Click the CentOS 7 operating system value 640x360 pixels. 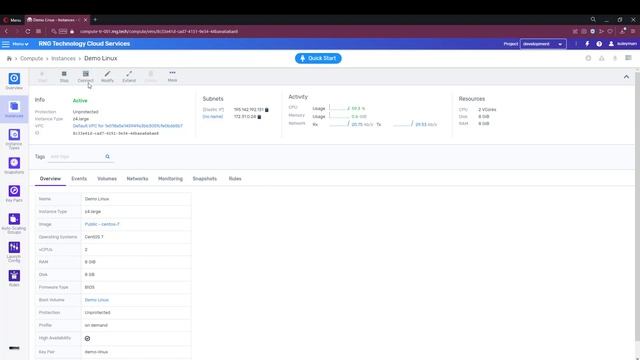(94, 237)
